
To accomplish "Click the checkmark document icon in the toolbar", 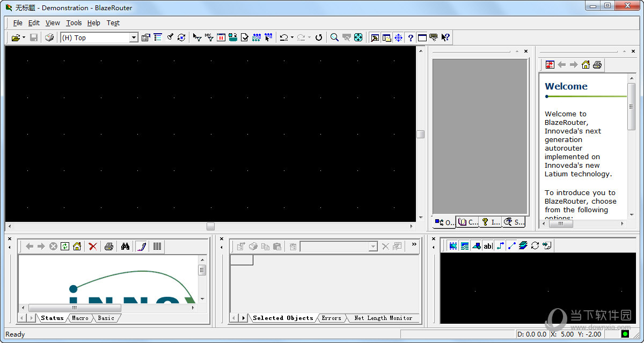I will (x=245, y=38).
